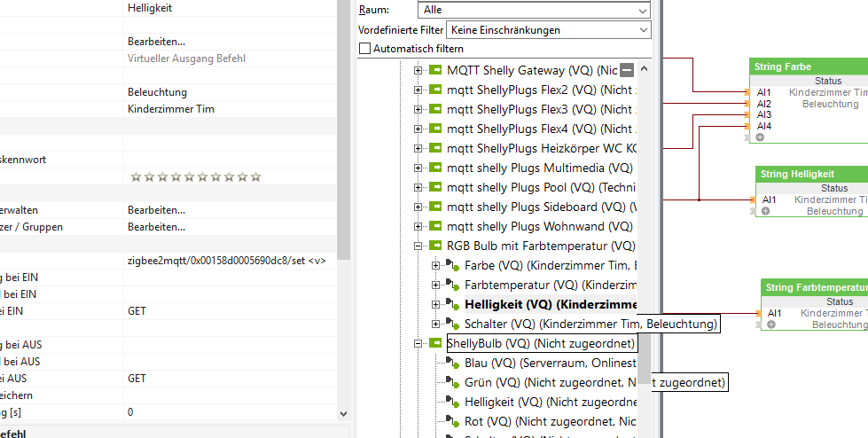Select the Rot (VQ) tree row

pos(551,422)
